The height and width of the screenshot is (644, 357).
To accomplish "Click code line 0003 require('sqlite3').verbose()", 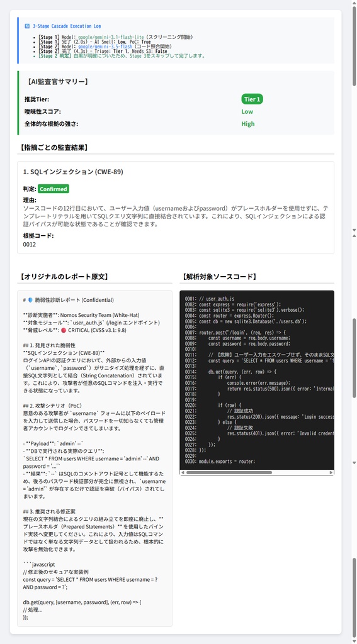I will pyautogui.click(x=245, y=310).
